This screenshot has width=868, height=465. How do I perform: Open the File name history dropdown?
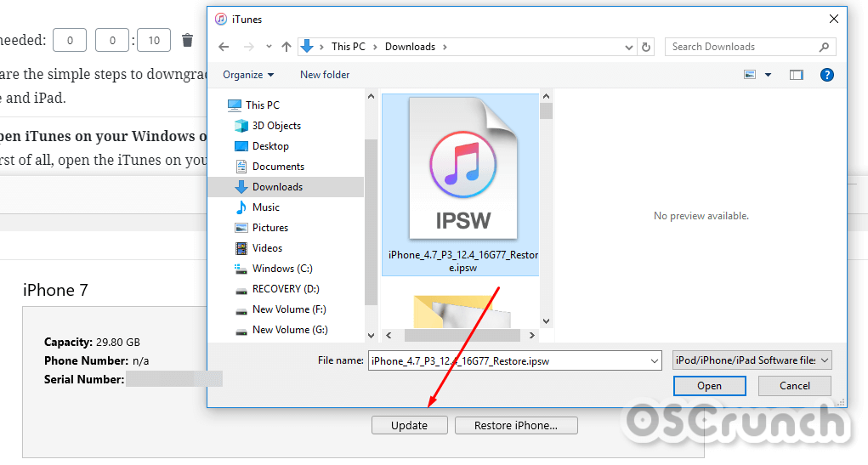click(654, 360)
